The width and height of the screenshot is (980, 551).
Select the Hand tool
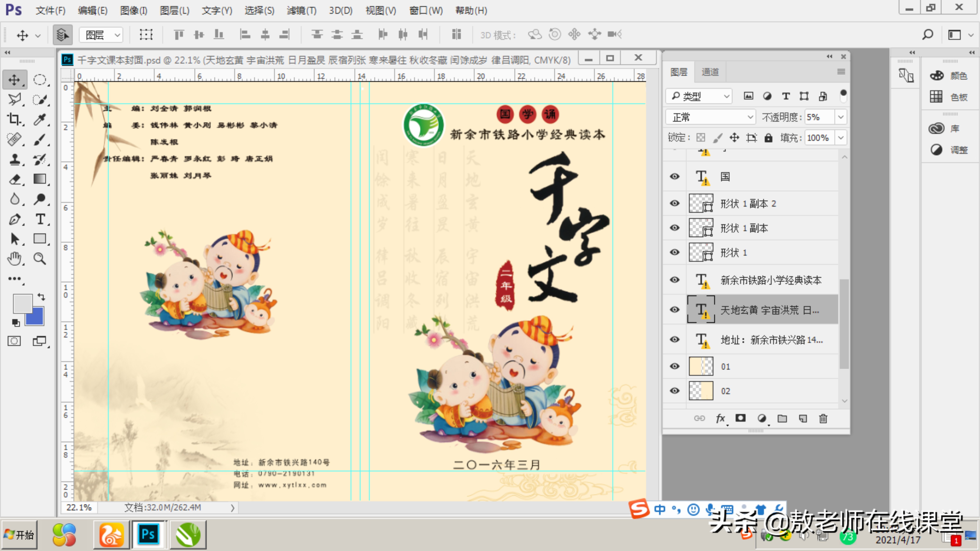point(15,259)
